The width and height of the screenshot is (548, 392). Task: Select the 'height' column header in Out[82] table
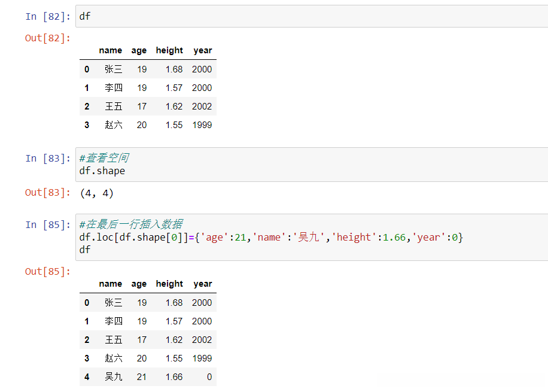click(x=169, y=51)
